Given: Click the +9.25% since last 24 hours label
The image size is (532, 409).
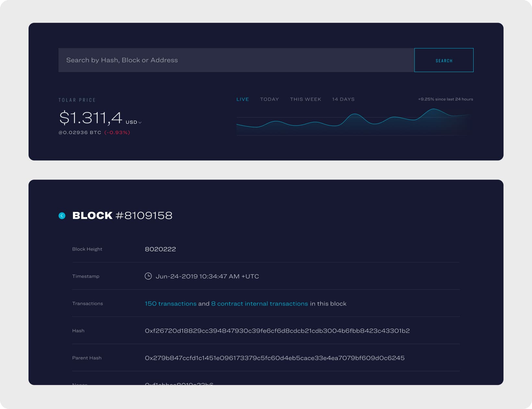Looking at the screenshot, I should coord(445,99).
